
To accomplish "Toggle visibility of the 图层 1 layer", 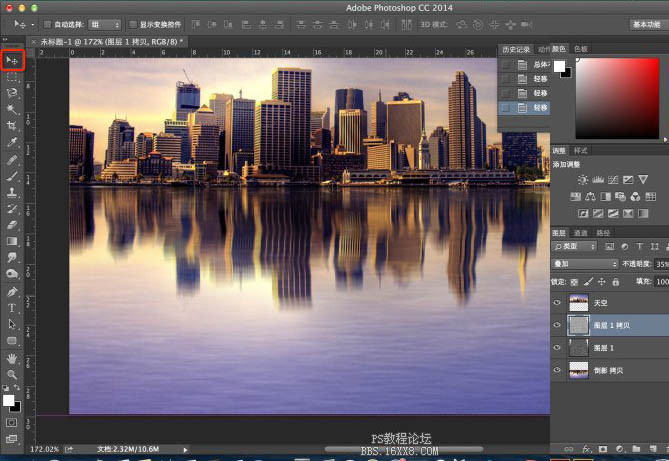I will point(557,347).
